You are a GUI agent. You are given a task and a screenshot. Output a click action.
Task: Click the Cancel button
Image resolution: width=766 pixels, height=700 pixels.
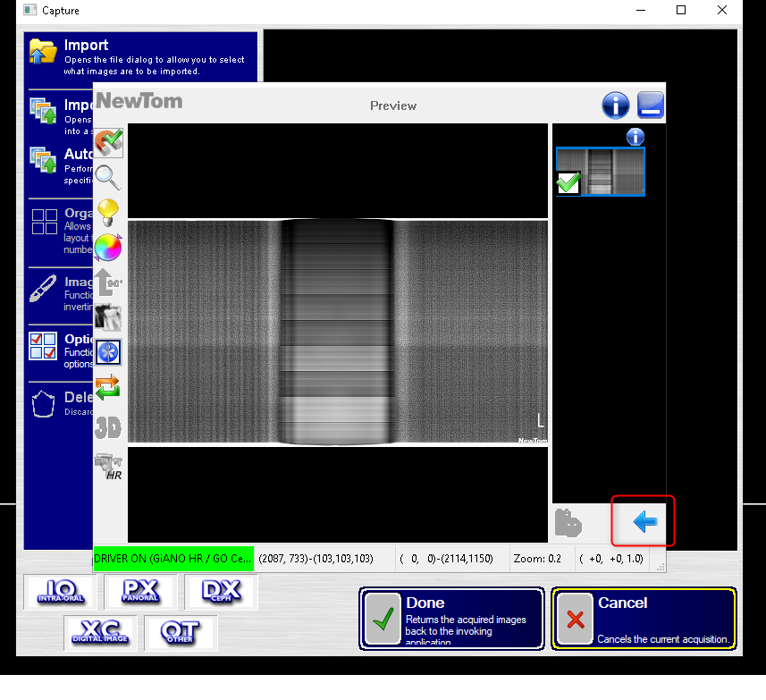coord(644,619)
